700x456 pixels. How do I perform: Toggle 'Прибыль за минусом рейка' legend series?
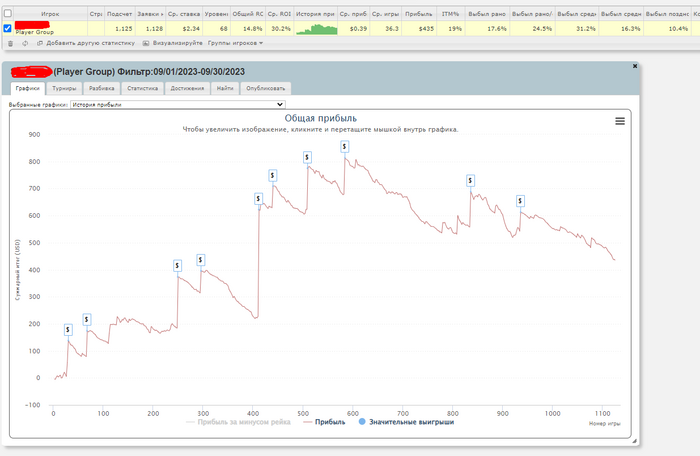(x=238, y=422)
